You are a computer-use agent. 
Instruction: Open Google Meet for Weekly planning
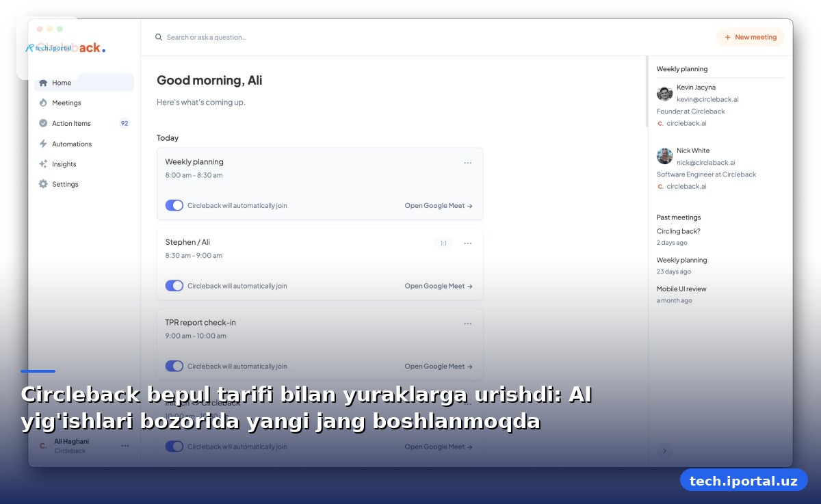[x=439, y=205]
